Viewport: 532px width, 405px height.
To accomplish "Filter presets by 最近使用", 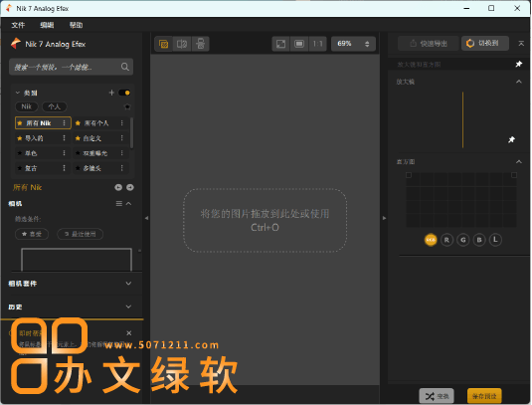I will tap(81, 234).
